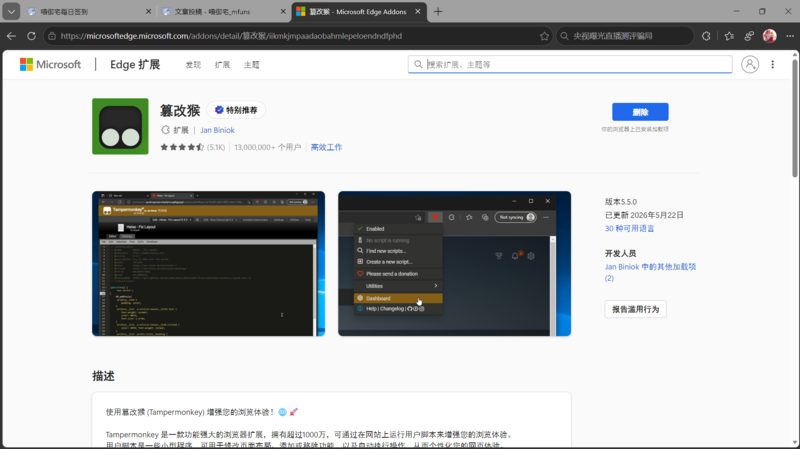This screenshot has height=449, width=800.
Task: Click the Microsoft logo
Action: (50, 64)
